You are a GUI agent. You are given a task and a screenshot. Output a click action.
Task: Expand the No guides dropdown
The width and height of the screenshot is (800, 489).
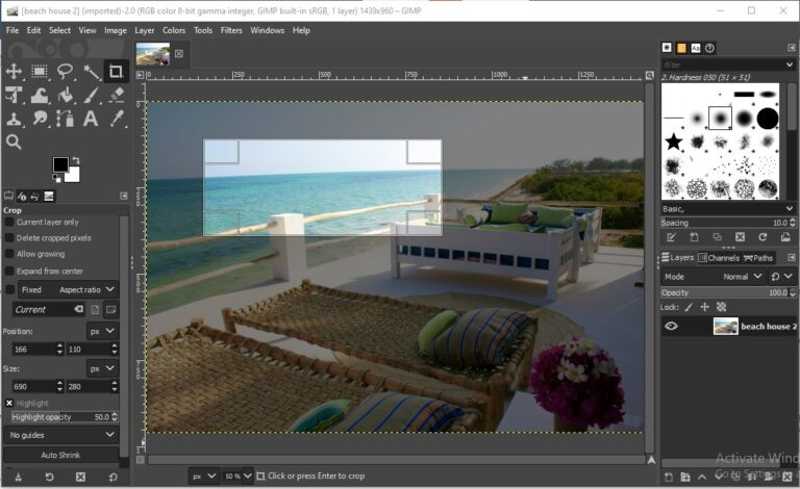(x=62, y=435)
